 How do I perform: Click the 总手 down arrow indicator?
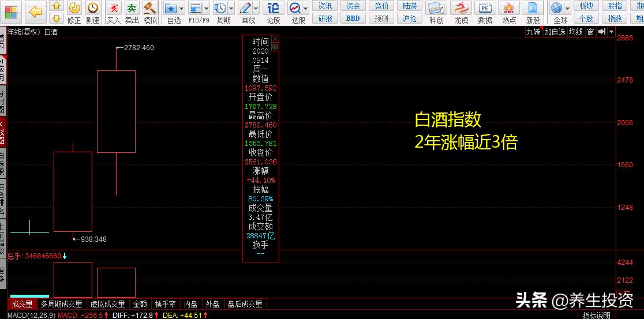65,256
